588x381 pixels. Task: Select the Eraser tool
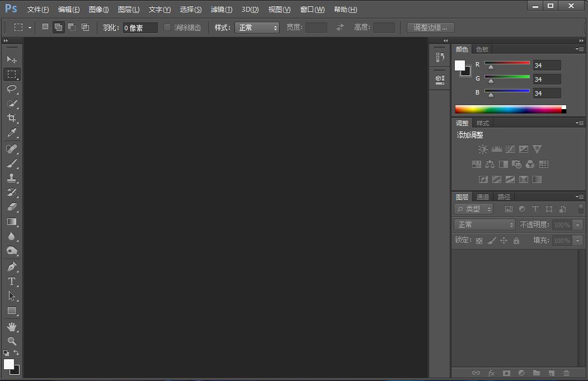point(12,206)
